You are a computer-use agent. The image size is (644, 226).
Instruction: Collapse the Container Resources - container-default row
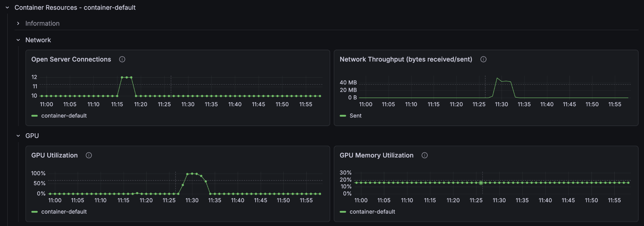7,8
